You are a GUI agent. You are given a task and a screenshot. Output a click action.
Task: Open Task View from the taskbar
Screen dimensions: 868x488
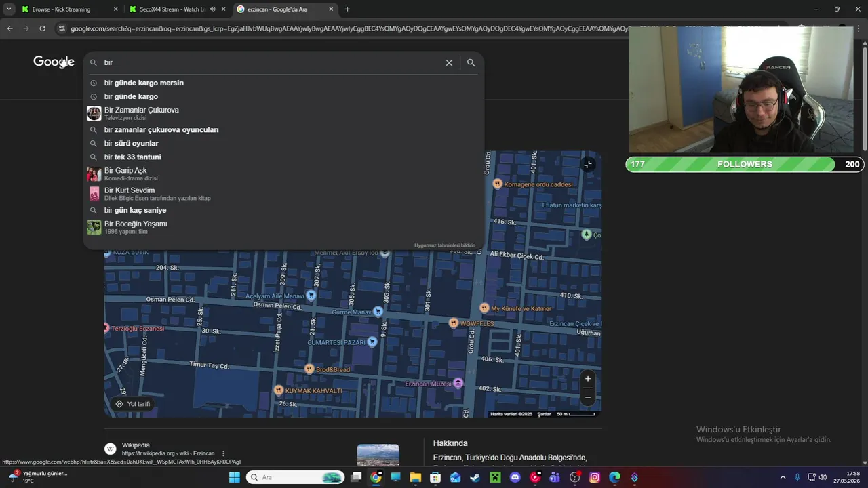click(x=356, y=477)
